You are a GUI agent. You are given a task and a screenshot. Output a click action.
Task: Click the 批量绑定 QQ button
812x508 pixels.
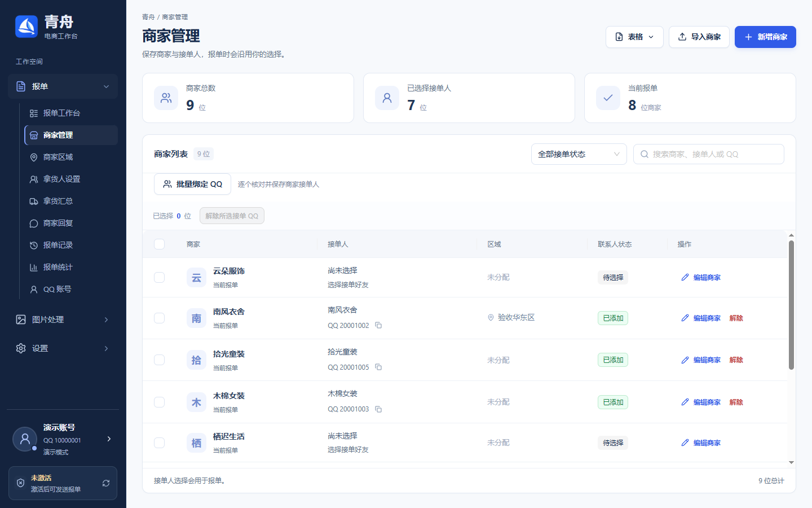(192, 184)
